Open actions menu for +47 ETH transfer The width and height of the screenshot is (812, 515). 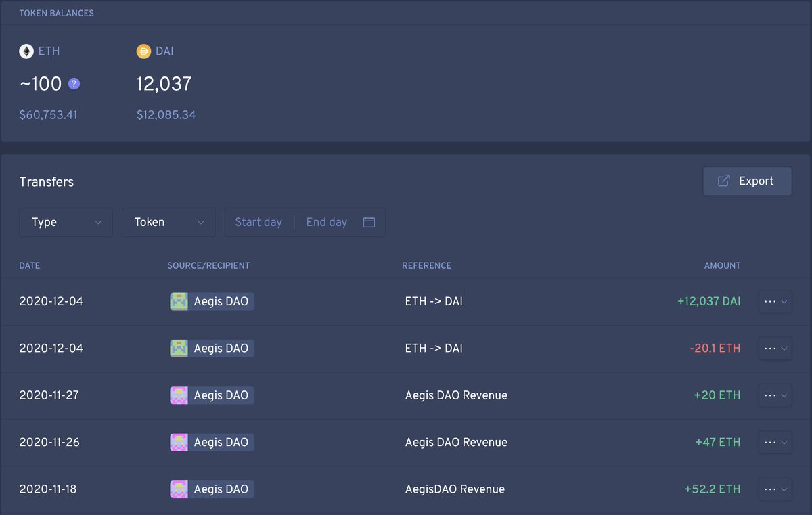click(775, 442)
